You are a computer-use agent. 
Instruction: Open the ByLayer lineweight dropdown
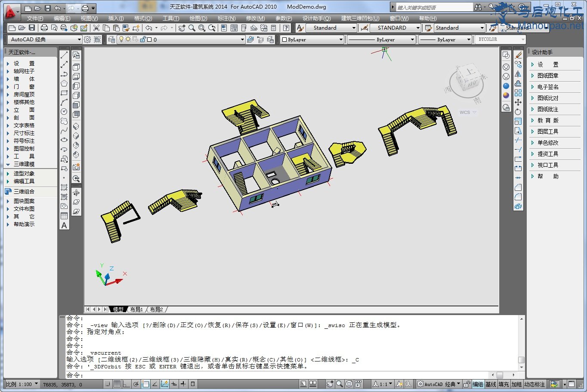coord(445,40)
